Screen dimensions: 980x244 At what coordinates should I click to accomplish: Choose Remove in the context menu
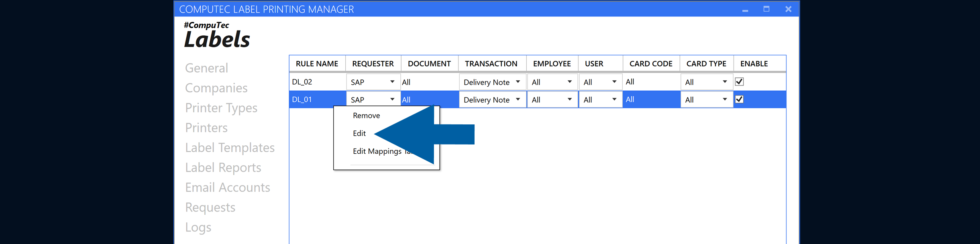point(366,116)
